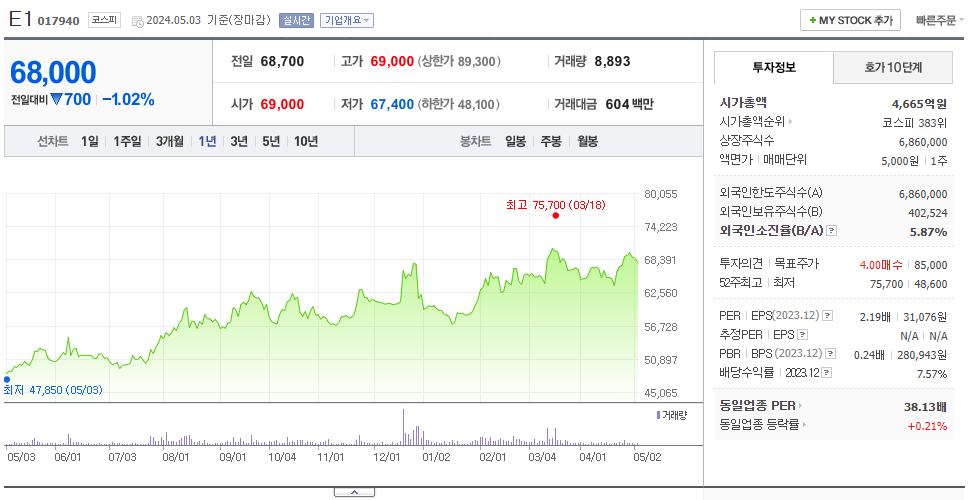Click the arrow beside 동일업종 등락률

tap(805, 425)
